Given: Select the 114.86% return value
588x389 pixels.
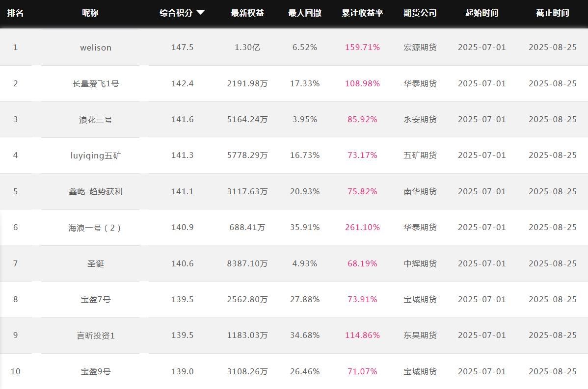Looking at the screenshot, I should [362, 336].
